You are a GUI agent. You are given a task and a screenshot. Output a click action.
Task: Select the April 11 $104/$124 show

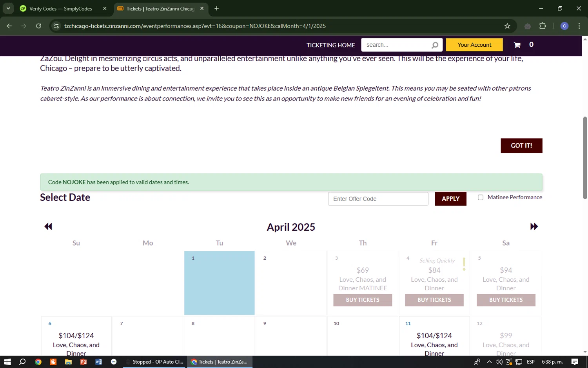[x=434, y=335]
